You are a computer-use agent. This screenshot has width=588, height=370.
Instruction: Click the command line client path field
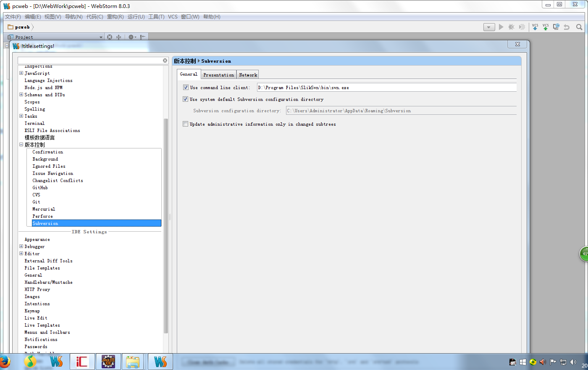click(x=386, y=87)
